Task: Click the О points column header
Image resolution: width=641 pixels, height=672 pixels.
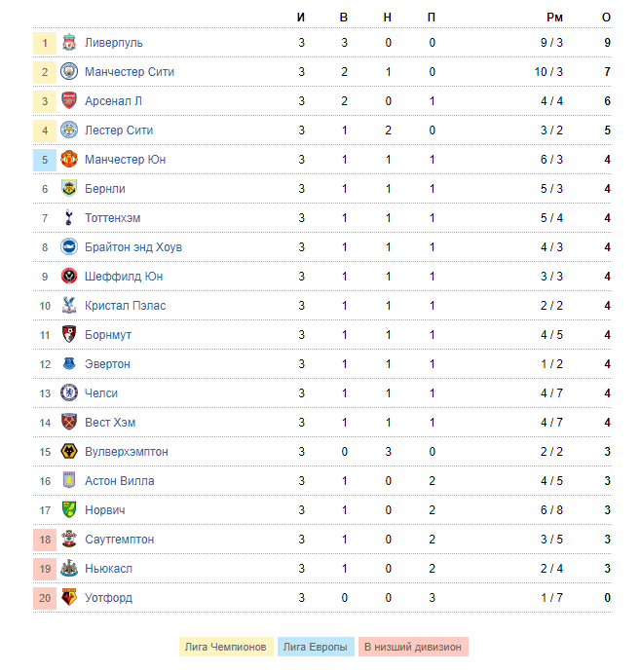Action: point(606,18)
